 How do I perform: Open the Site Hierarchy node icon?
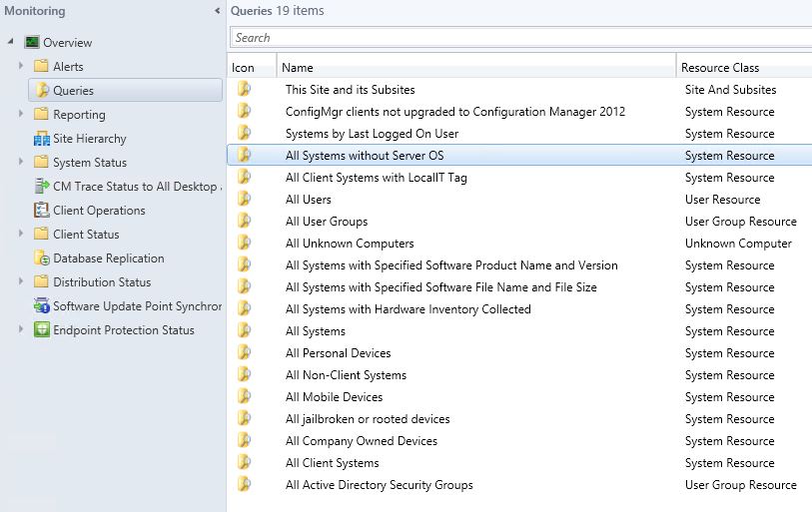pos(41,139)
